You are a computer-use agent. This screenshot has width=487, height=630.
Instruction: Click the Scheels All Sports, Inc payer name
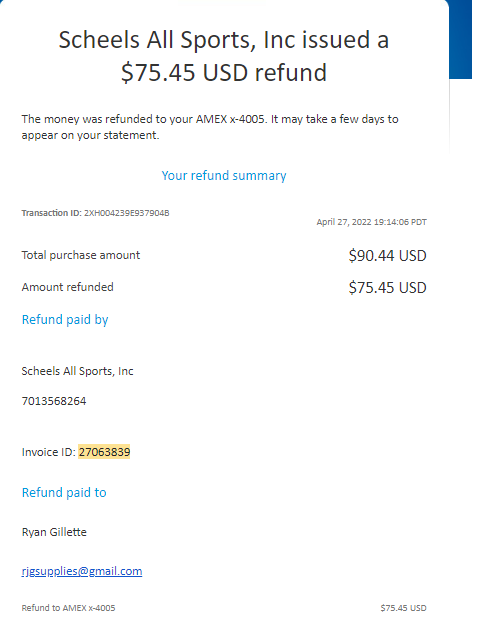(x=77, y=371)
